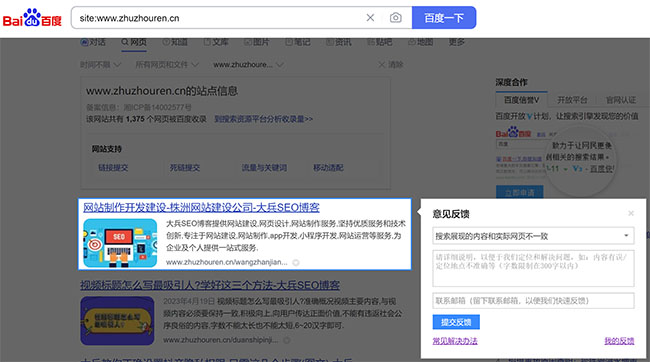Click the icon after wangzhanjian URL
The height and width of the screenshot is (362, 650).
pyautogui.click(x=296, y=262)
